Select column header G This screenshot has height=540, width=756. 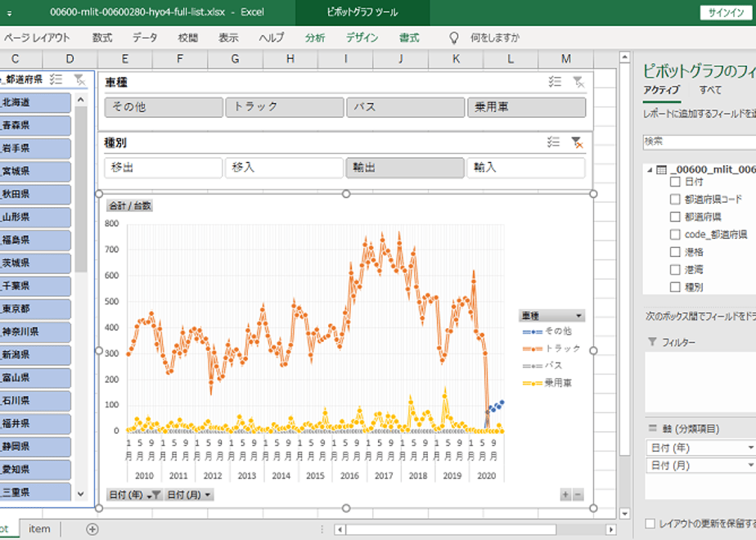236,59
